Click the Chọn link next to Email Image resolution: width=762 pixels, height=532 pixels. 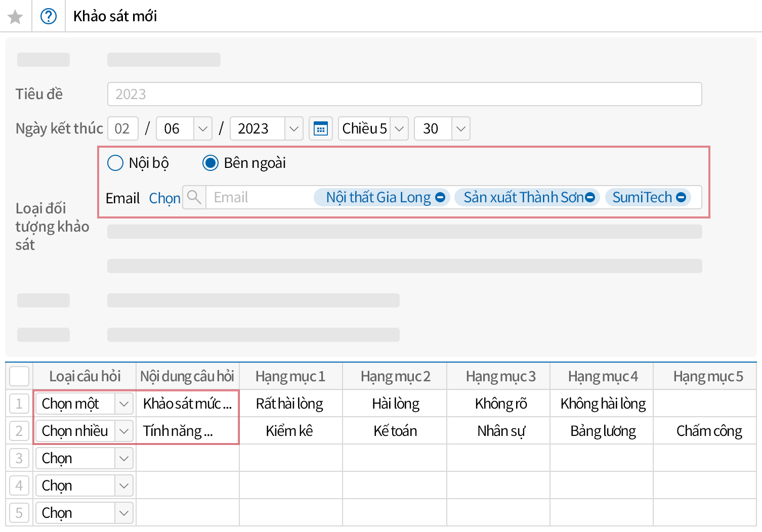(x=164, y=198)
